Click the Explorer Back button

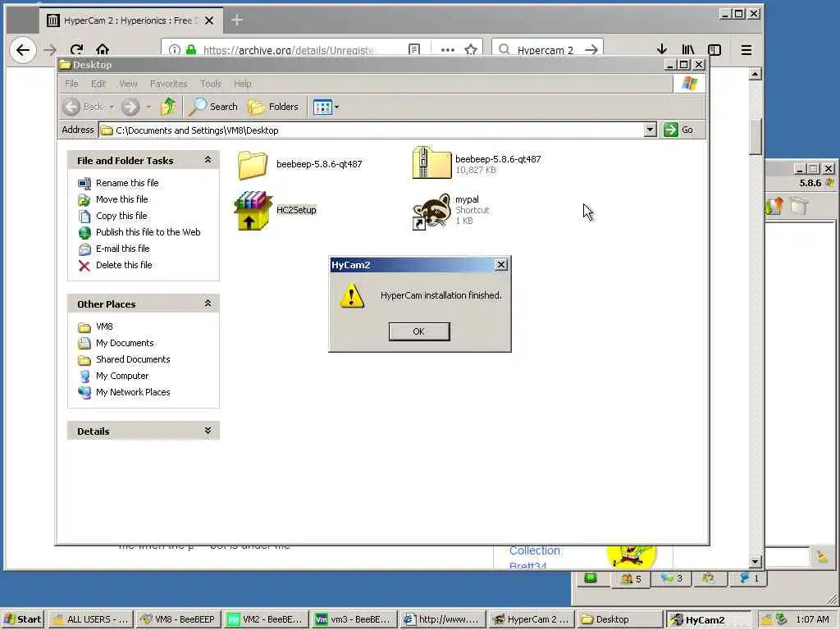click(83, 107)
